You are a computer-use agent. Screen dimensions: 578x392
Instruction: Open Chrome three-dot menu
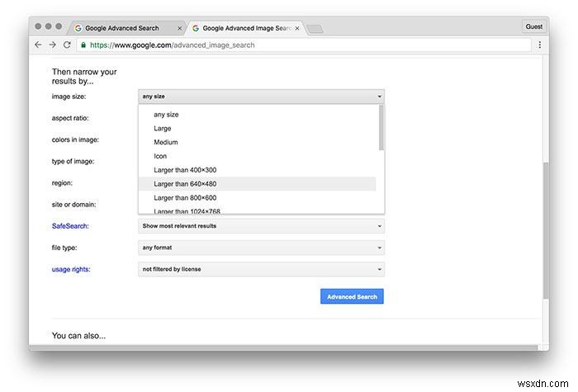pos(539,45)
